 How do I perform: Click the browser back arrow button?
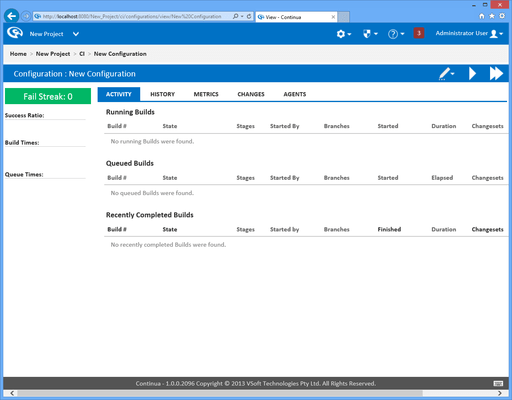click(12, 16)
